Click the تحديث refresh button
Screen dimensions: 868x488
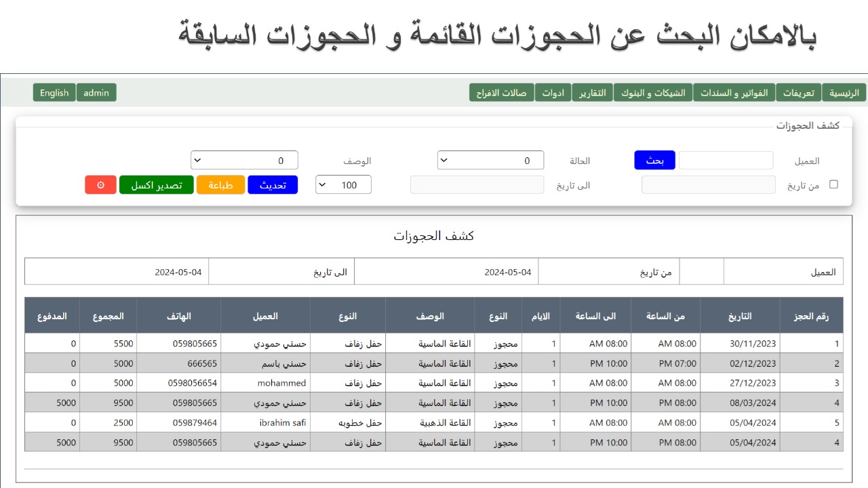273,185
